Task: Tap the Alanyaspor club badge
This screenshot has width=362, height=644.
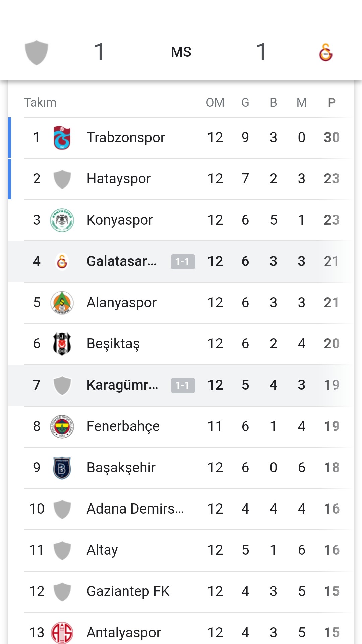Action: (62, 303)
